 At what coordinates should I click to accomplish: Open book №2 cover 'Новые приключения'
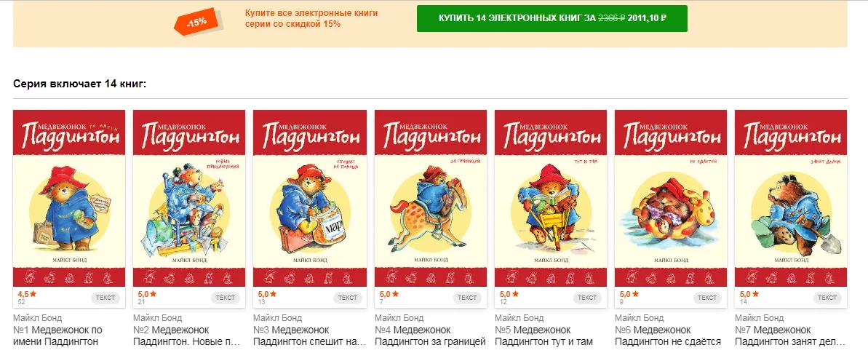[x=189, y=198]
